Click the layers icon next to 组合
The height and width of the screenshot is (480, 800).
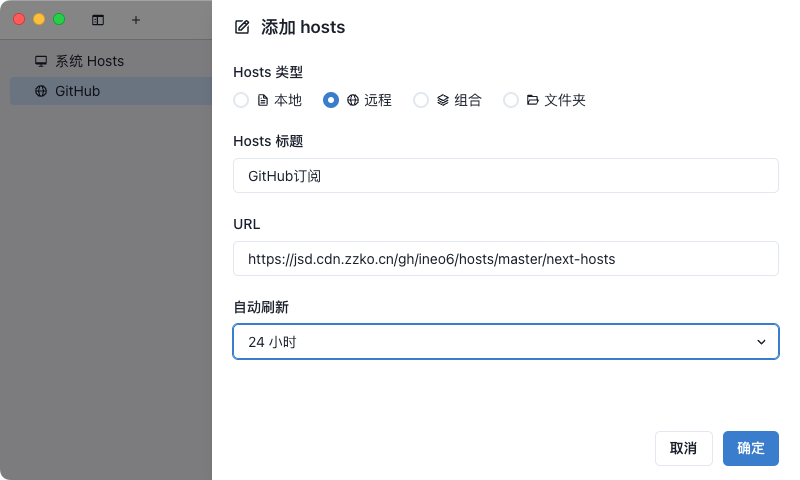tap(443, 100)
